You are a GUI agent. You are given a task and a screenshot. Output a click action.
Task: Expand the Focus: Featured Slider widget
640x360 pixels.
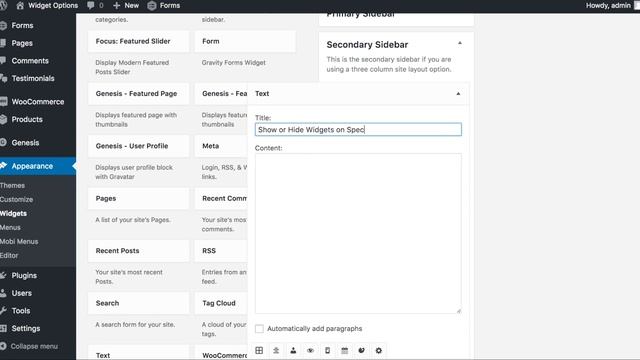pos(138,41)
